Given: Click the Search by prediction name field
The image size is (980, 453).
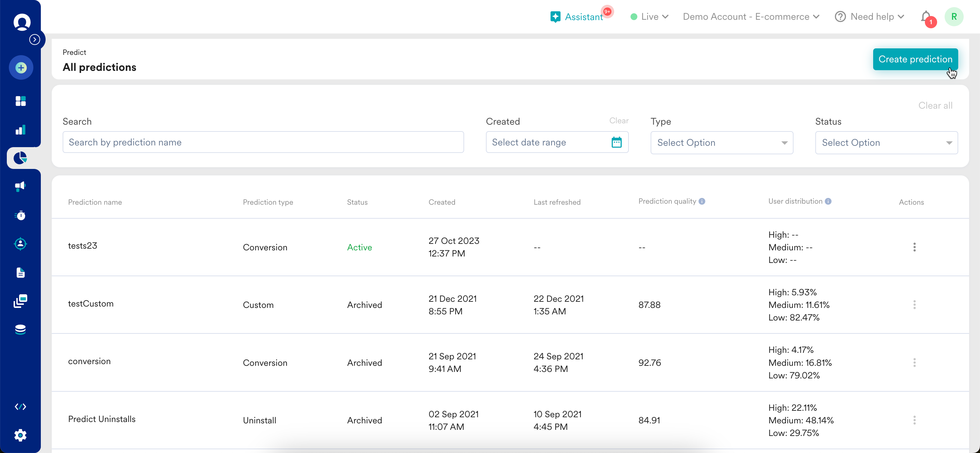Looking at the screenshot, I should pos(263,142).
